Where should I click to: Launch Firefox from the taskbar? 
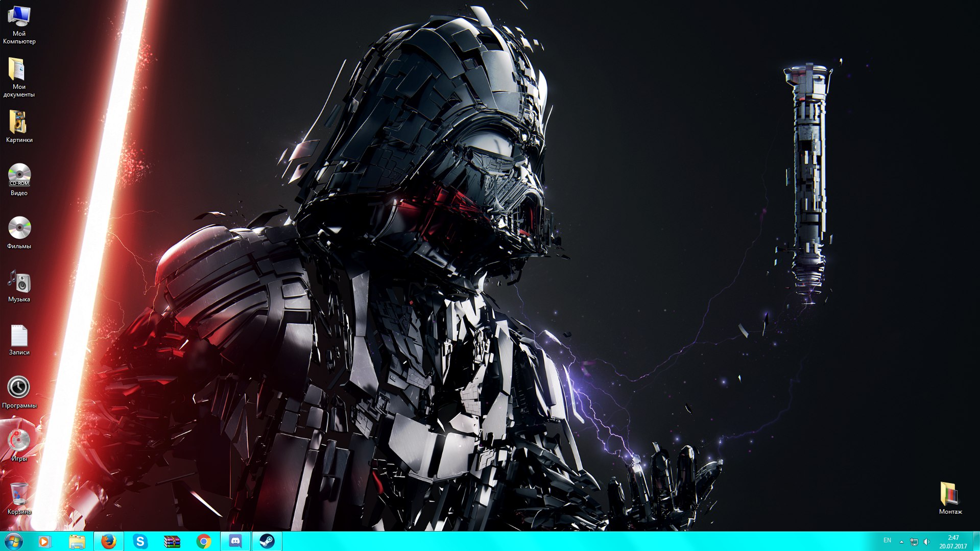coord(108,541)
